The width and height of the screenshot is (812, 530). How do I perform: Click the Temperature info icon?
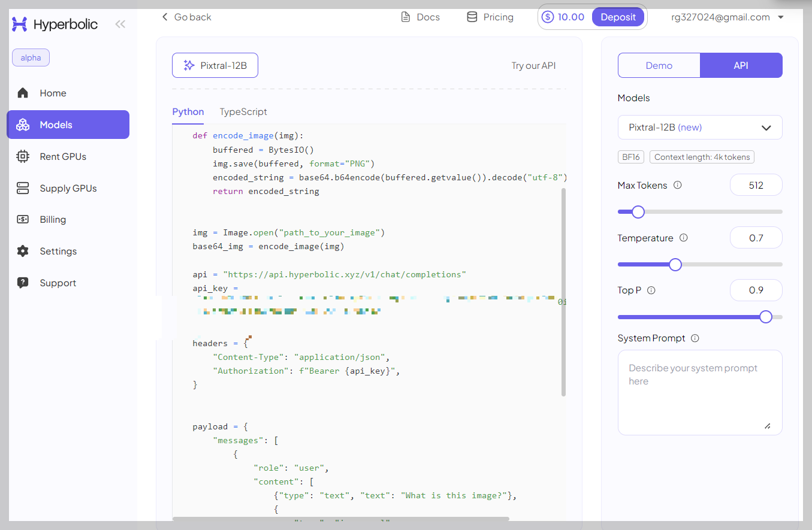click(x=684, y=238)
